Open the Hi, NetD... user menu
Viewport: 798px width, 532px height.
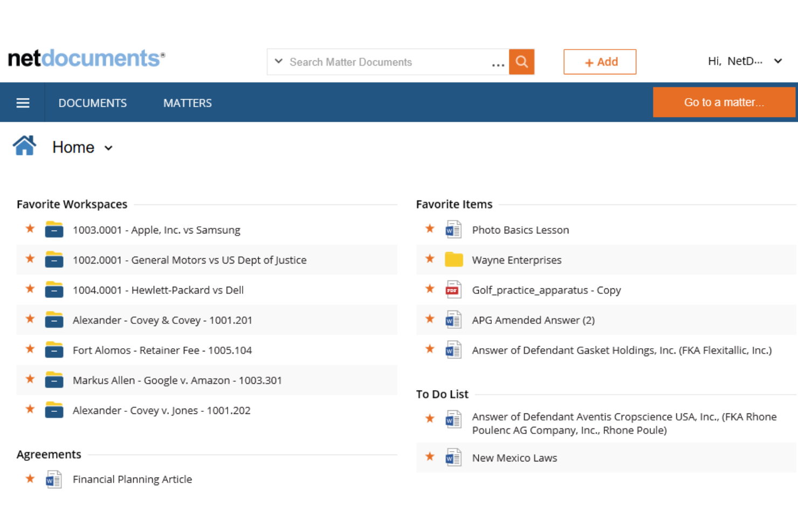click(745, 61)
